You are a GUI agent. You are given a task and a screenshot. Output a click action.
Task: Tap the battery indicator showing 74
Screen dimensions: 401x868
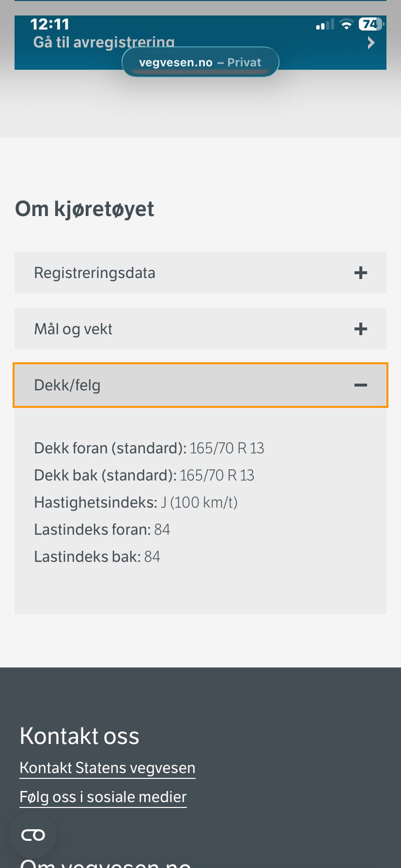click(x=370, y=24)
